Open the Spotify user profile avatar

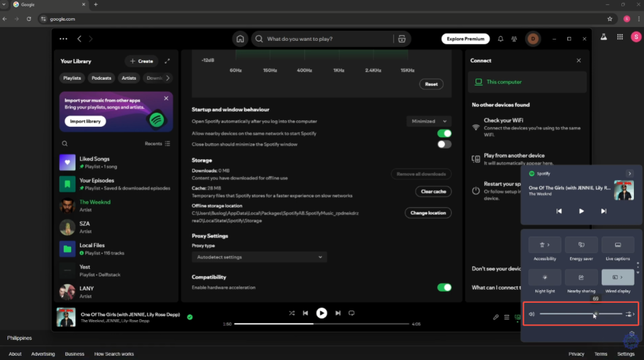533,39
